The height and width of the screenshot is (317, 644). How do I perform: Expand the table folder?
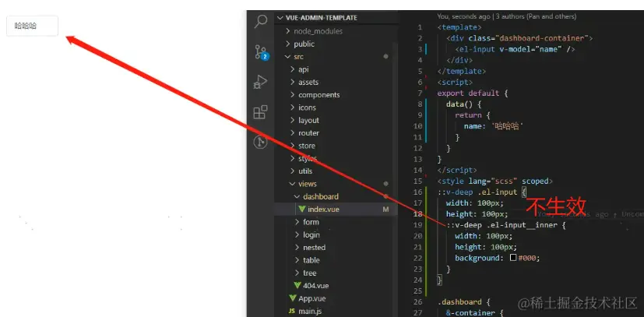click(x=297, y=260)
